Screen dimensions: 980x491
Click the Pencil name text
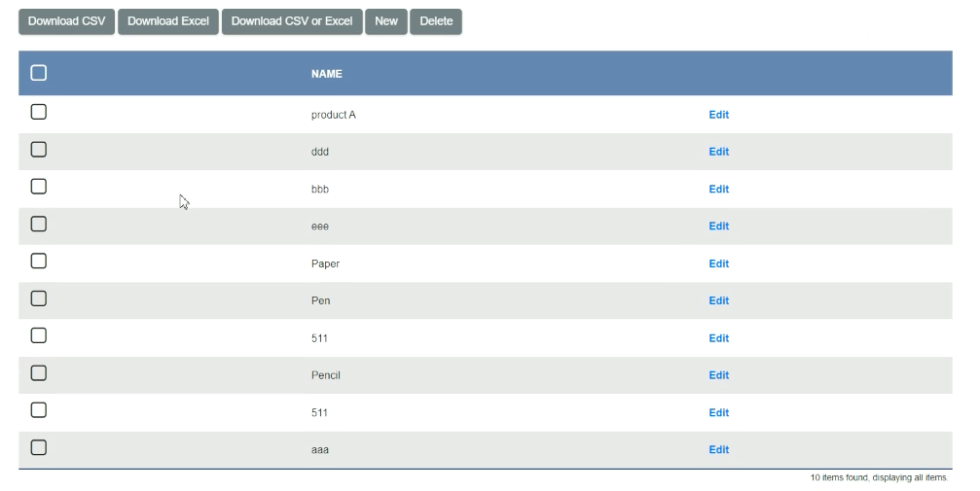(x=326, y=375)
